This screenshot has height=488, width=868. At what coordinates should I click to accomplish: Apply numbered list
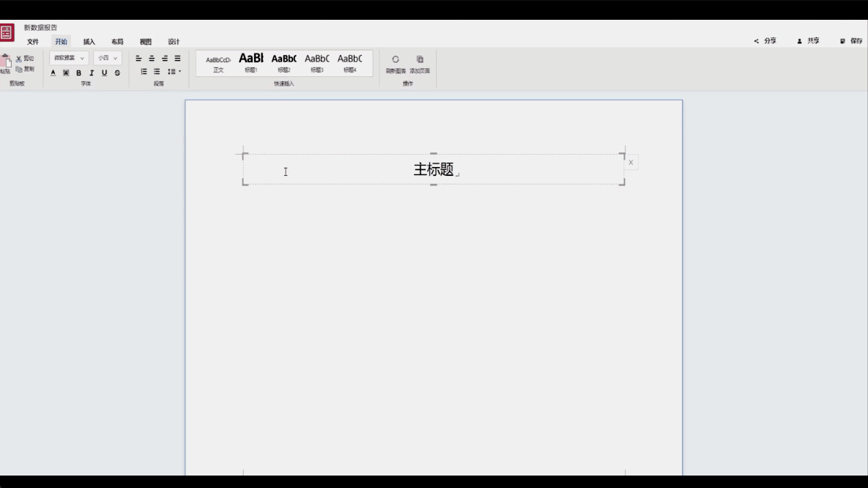click(x=144, y=72)
